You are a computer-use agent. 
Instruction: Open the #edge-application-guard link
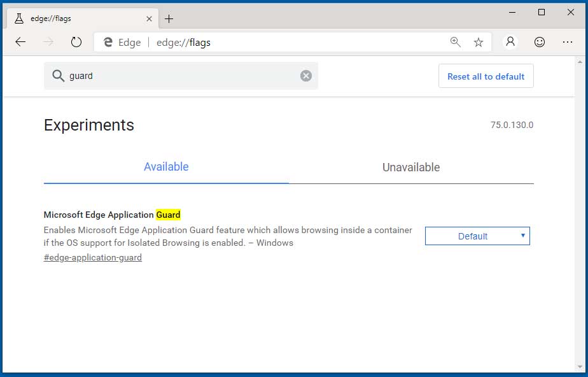coord(93,258)
